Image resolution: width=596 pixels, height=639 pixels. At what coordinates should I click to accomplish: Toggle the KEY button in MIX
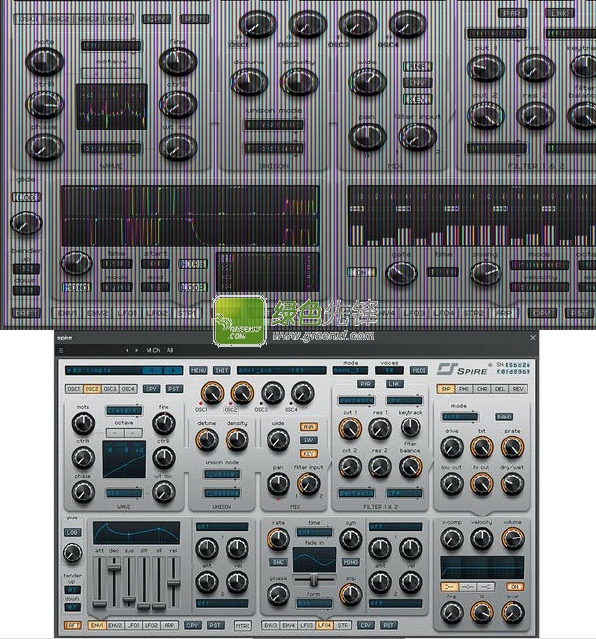coord(309,454)
